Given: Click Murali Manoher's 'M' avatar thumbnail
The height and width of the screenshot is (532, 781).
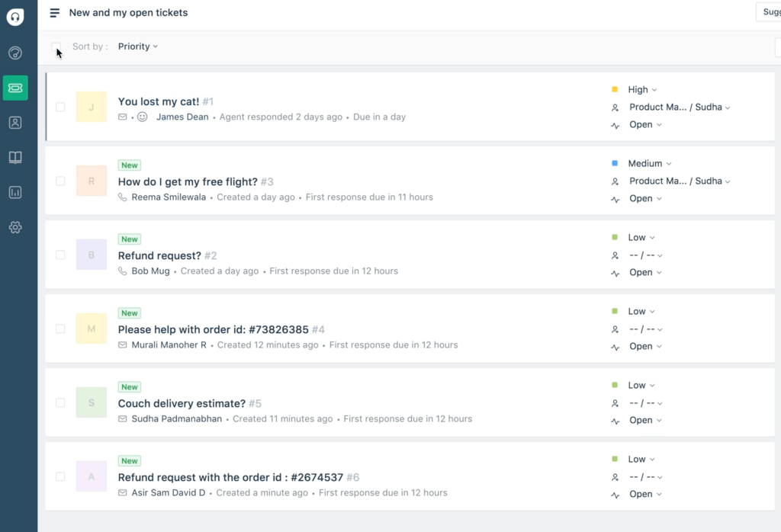Looking at the screenshot, I should coord(92,329).
